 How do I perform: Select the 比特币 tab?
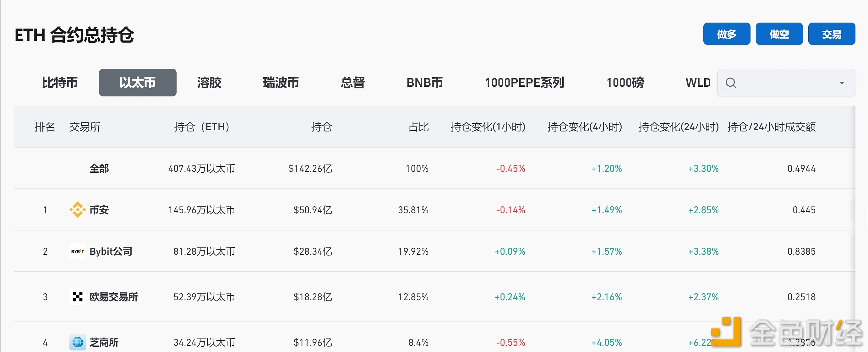coord(60,83)
